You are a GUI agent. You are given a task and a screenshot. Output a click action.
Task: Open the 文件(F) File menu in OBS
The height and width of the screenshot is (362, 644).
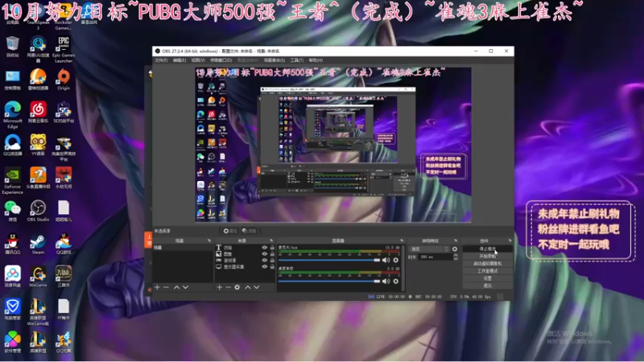point(161,60)
